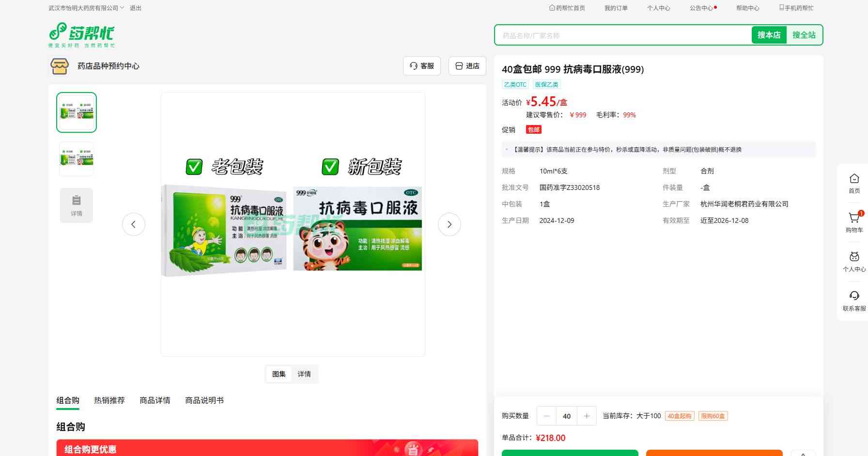Contact support via 联系客服 headset icon
This screenshot has height=456, width=868.
tap(854, 297)
